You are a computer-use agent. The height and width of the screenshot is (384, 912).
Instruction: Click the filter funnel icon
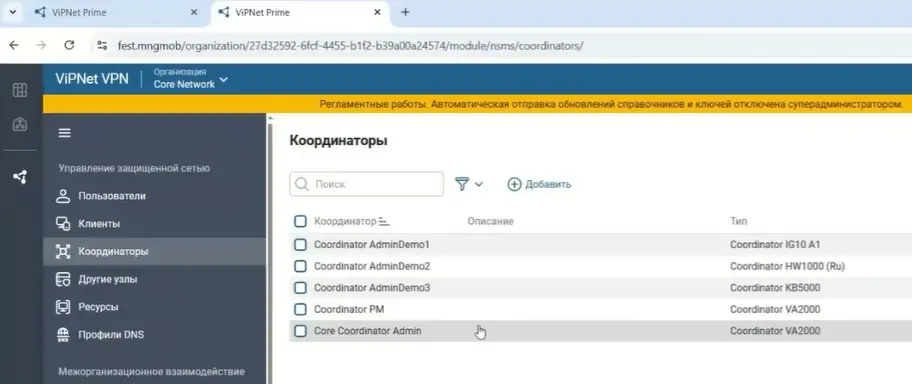(462, 184)
